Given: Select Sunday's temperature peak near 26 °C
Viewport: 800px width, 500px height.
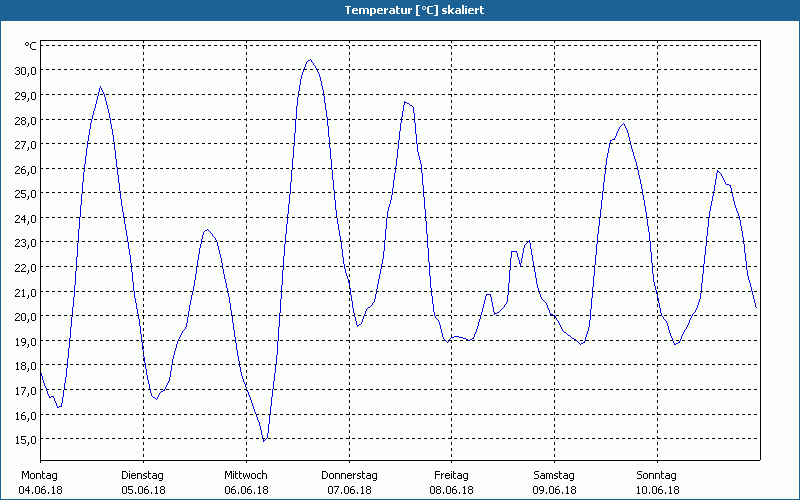Looking at the screenshot, I should (718, 171).
